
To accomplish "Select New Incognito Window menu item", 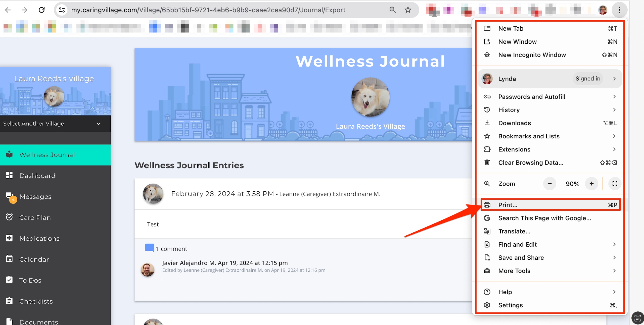I will pos(550,55).
